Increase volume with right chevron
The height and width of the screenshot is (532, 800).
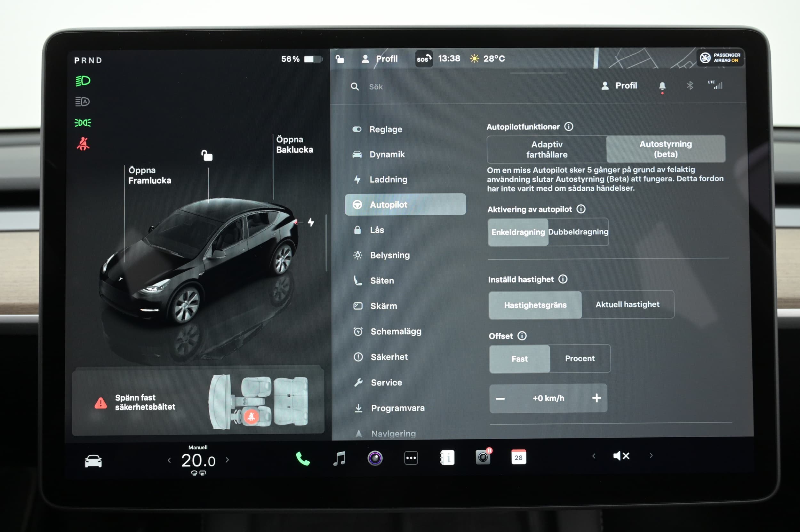(651, 456)
